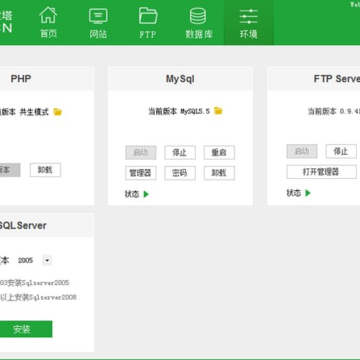Click the PHP panel title
The image size is (360, 360).
[21, 79]
